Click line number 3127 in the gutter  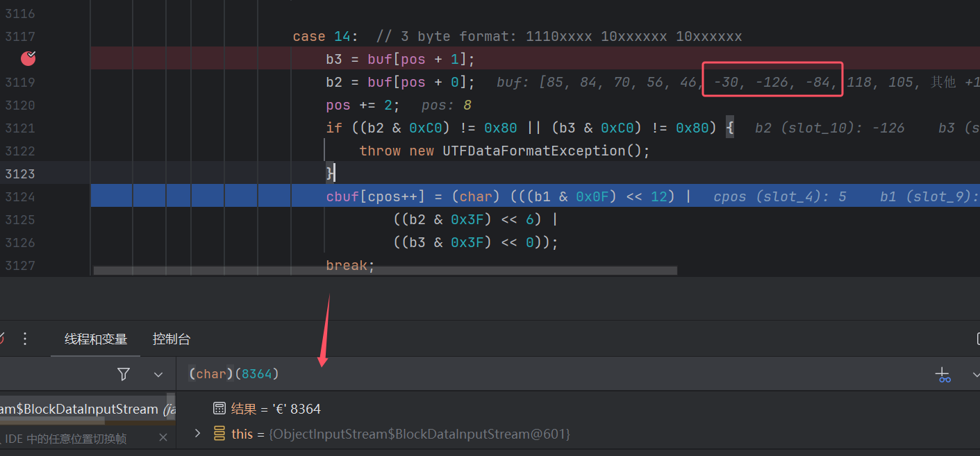(19, 266)
